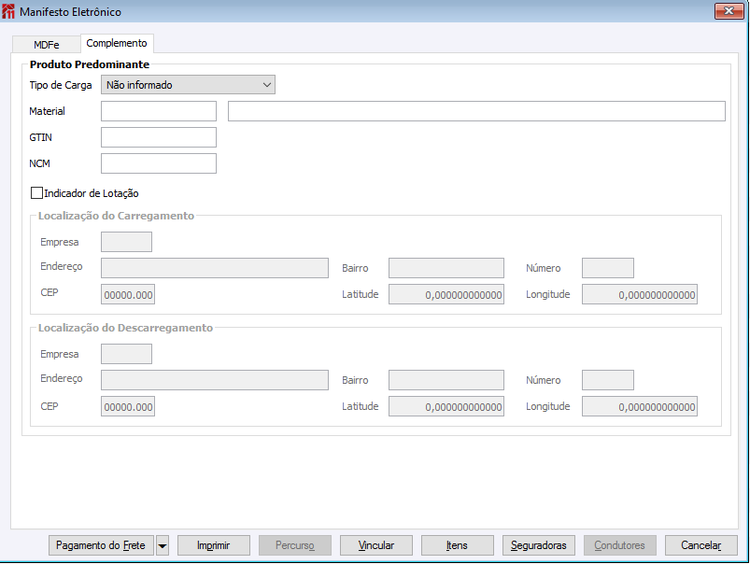The image size is (750, 564).
Task: Click Latitude field in Localização do Carregamento
Action: point(446,294)
